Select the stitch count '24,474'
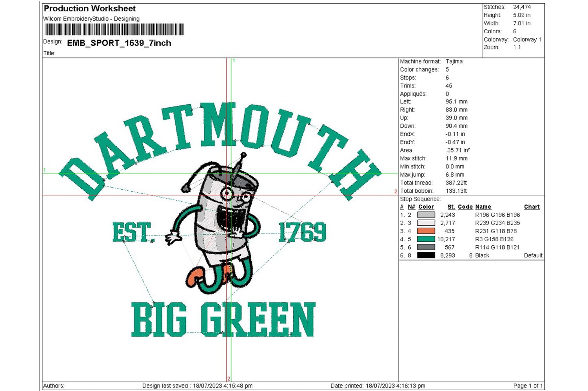Image resolution: width=588 pixels, height=391 pixels. click(522, 7)
